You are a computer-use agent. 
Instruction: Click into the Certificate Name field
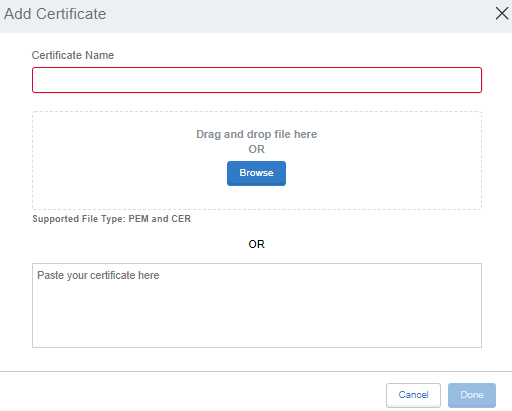point(257,80)
